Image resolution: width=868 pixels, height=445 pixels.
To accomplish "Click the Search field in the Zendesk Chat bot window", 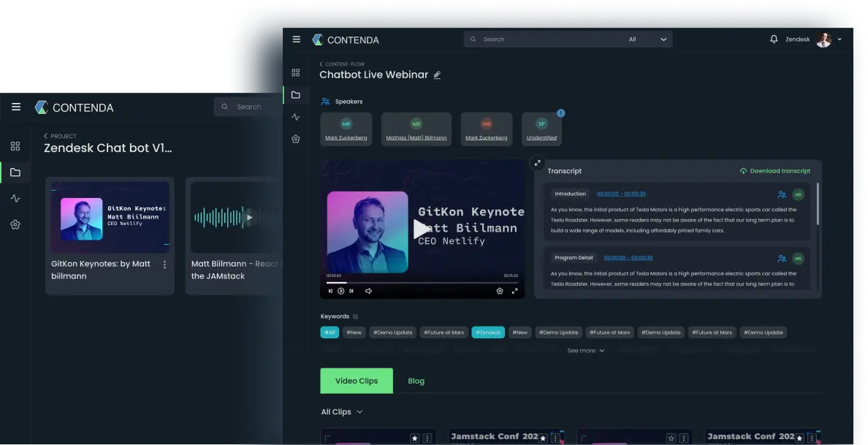I will [248, 107].
